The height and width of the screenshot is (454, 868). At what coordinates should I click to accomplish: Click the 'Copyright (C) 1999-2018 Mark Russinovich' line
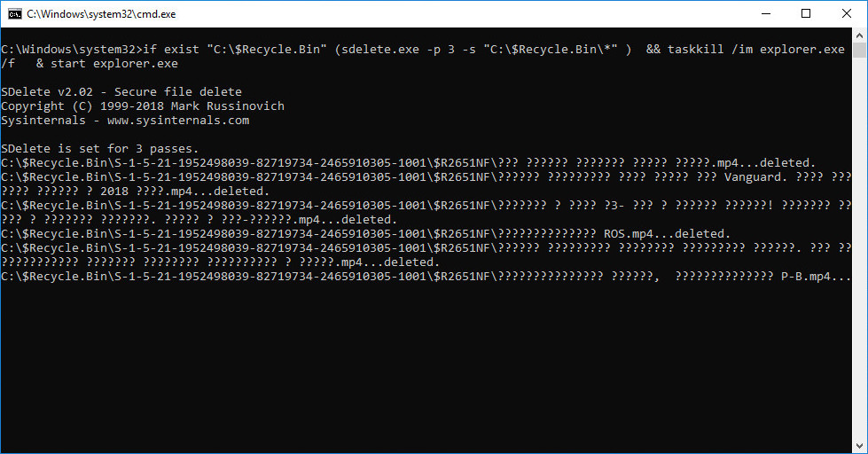tap(142, 106)
